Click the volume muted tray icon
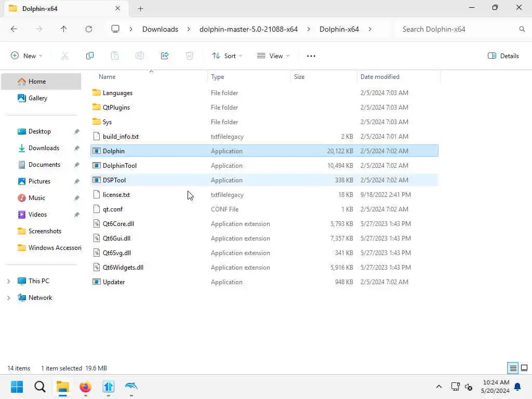The width and height of the screenshot is (532, 399). tap(469, 387)
